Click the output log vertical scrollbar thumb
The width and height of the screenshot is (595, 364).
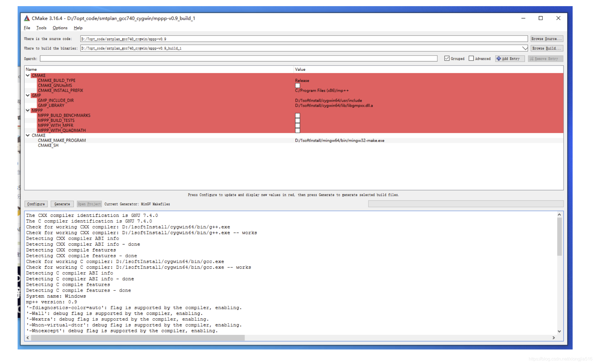[559, 237]
